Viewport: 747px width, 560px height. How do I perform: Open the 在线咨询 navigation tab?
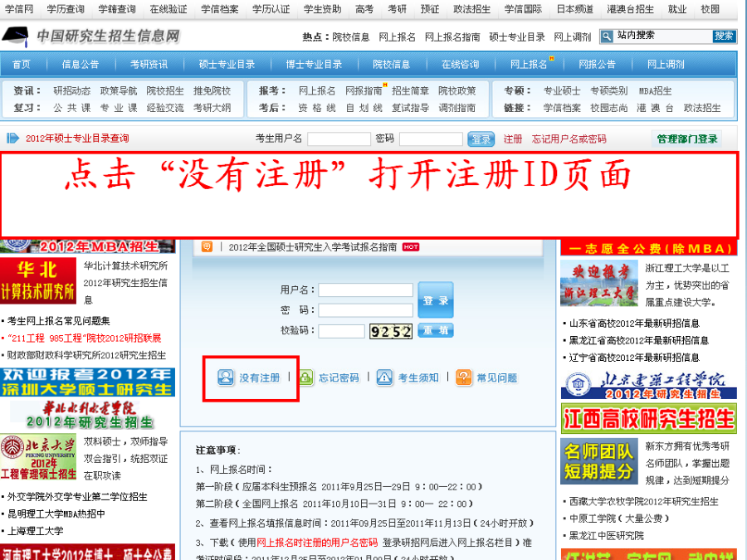click(x=460, y=64)
